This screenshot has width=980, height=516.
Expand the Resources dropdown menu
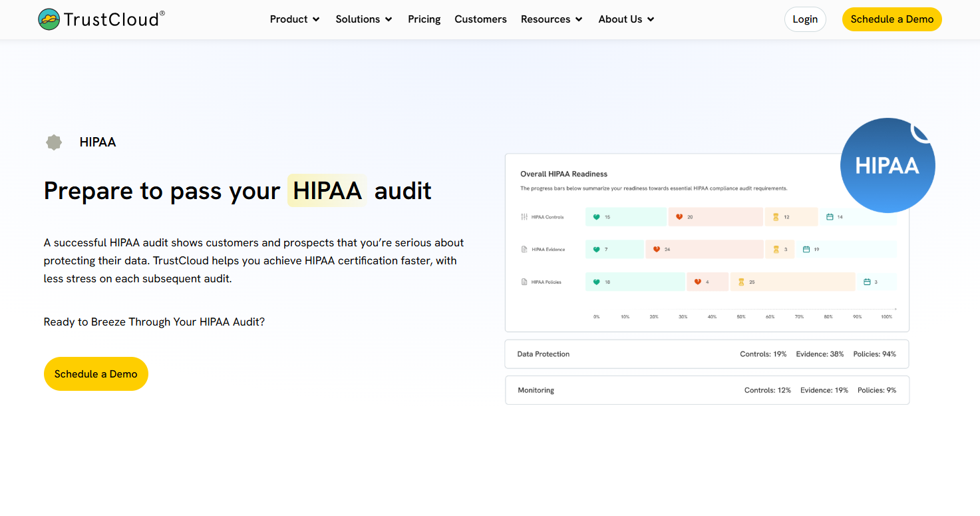pyautogui.click(x=552, y=19)
